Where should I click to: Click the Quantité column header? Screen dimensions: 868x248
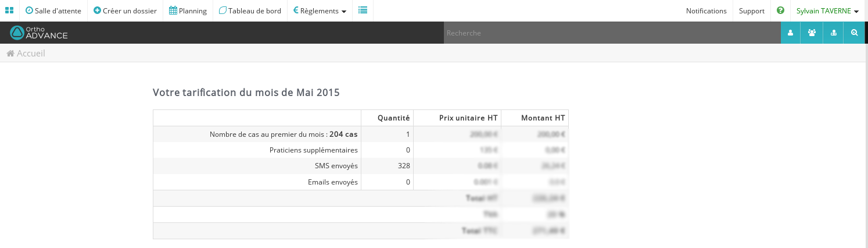click(x=393, y=118)
